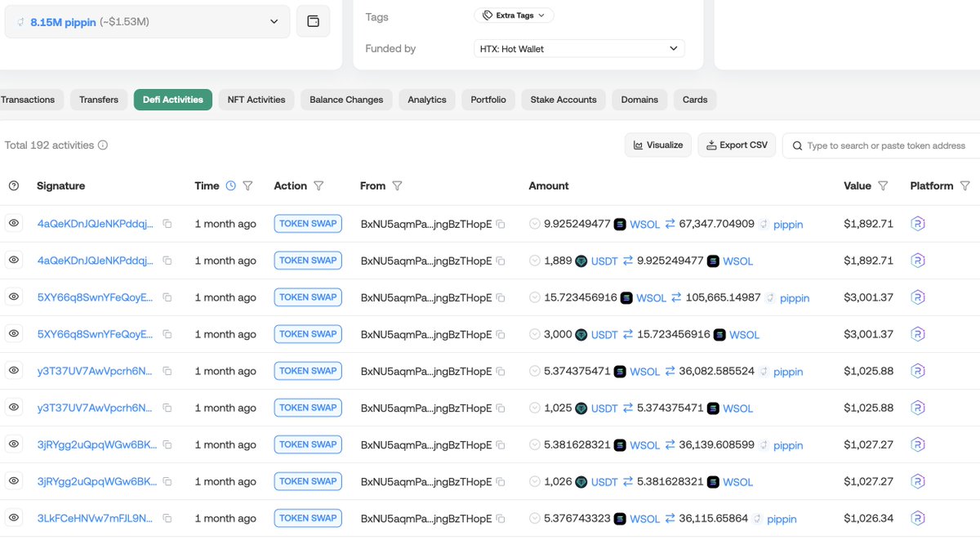Filter activities by Action column
980x540 pixels.
(318, 186)
